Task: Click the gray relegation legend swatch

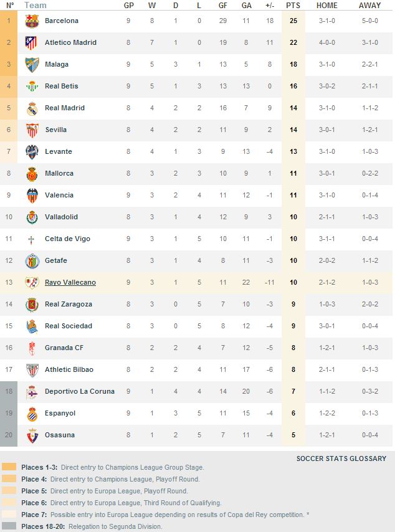Action: click(x=9, y=526)
